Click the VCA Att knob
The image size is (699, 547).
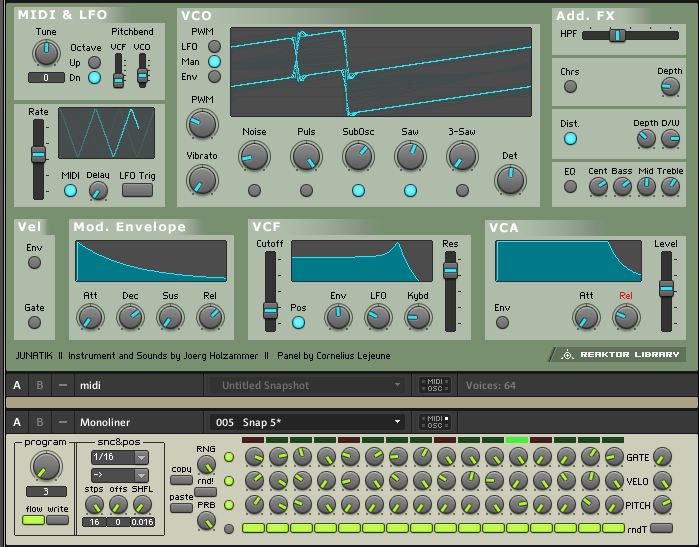(586, 317)
